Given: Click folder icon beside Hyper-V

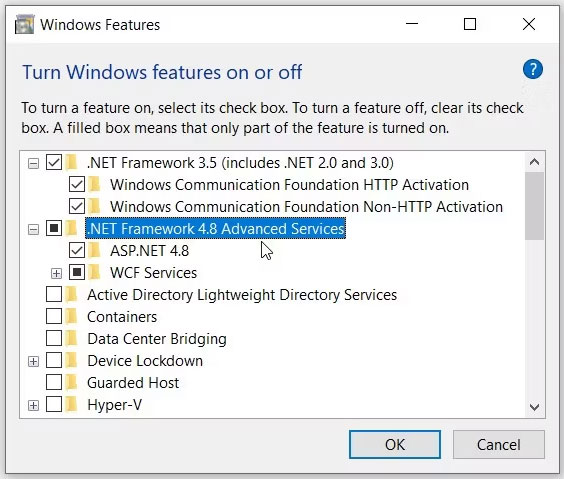Looking at the screenshot, I should pos(72,405).
